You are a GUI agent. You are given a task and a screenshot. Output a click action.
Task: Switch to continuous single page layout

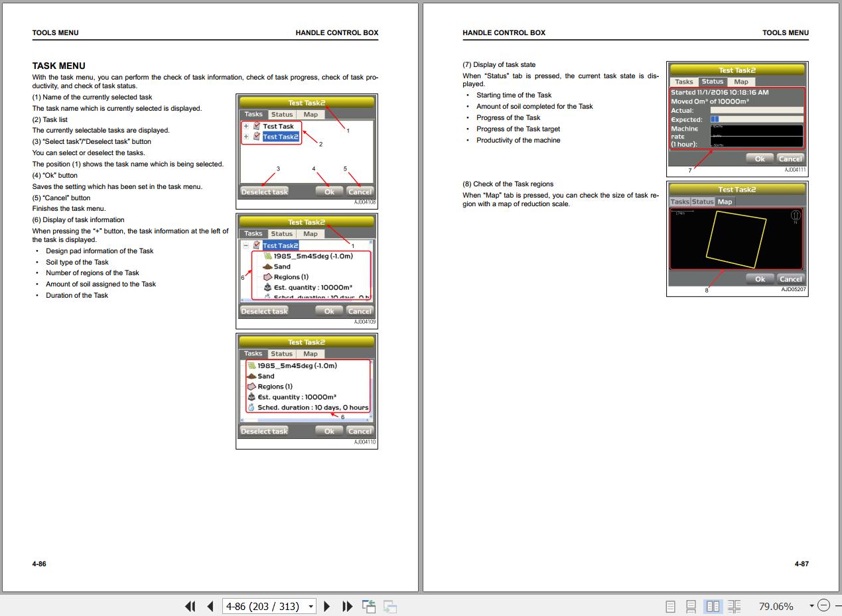[691, 606]
